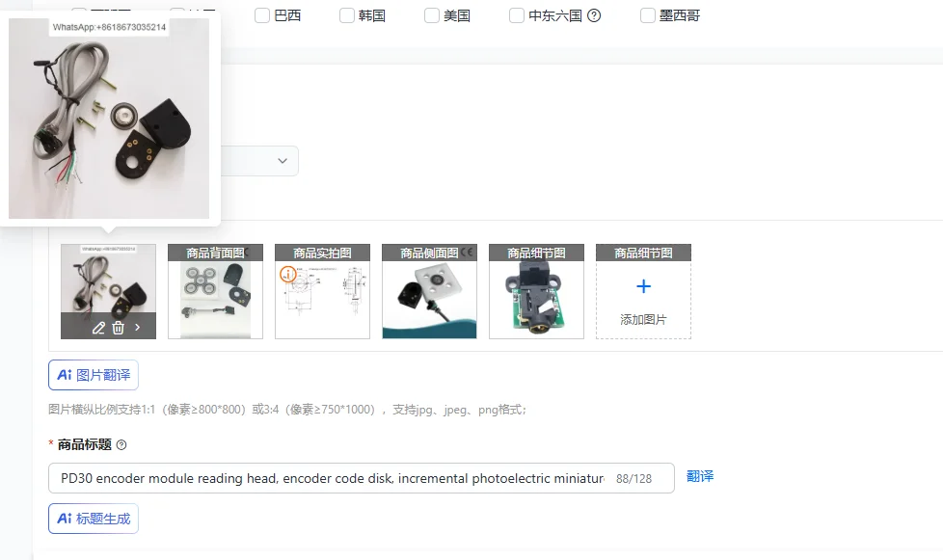Tick the 美国 checkbox
The height and width of the screenshot is (560, 943).
(x=432, y=15)
